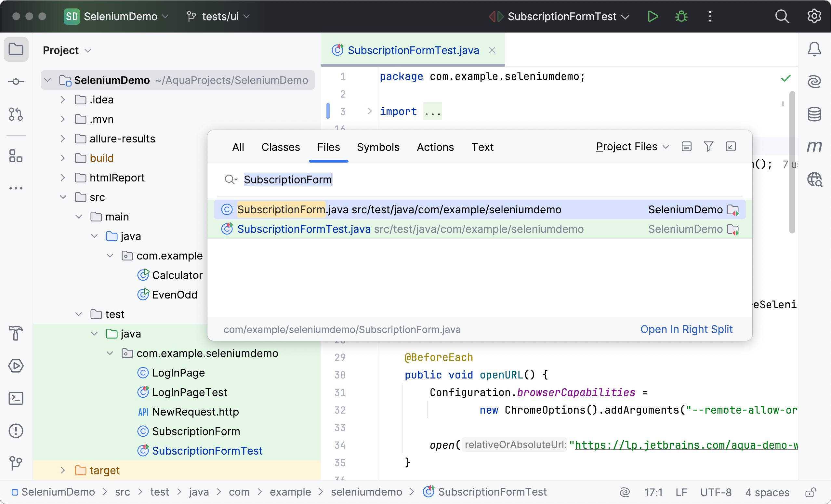Viewport: 831px width, 504px height.
Task: Click Open In Right Split link
Action: tap(686, 329)
